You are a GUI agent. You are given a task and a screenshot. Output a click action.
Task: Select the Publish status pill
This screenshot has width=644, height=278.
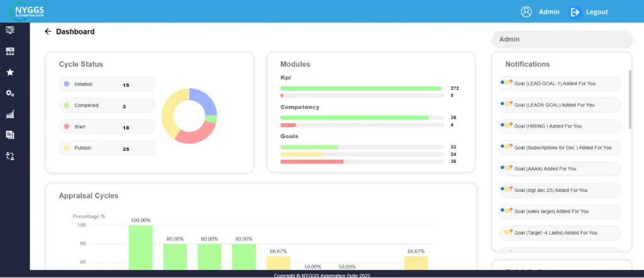tap(107, 148)
